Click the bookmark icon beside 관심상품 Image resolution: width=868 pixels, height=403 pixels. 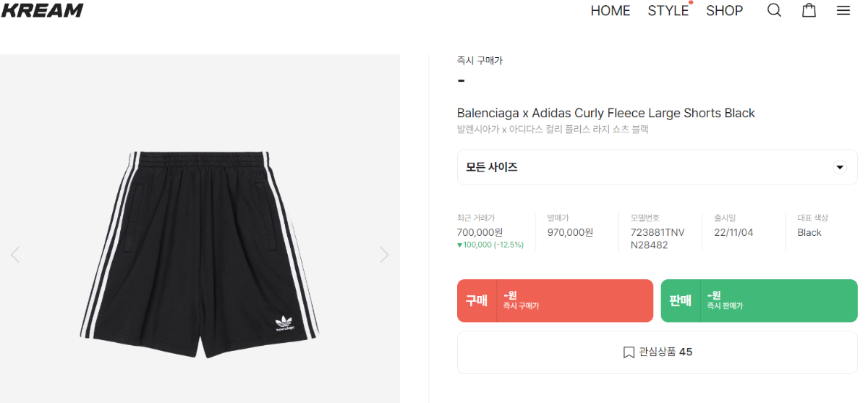(629, 352)
